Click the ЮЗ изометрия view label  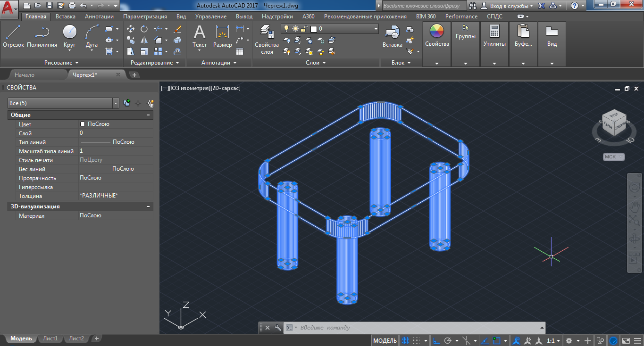click(189, 88)
